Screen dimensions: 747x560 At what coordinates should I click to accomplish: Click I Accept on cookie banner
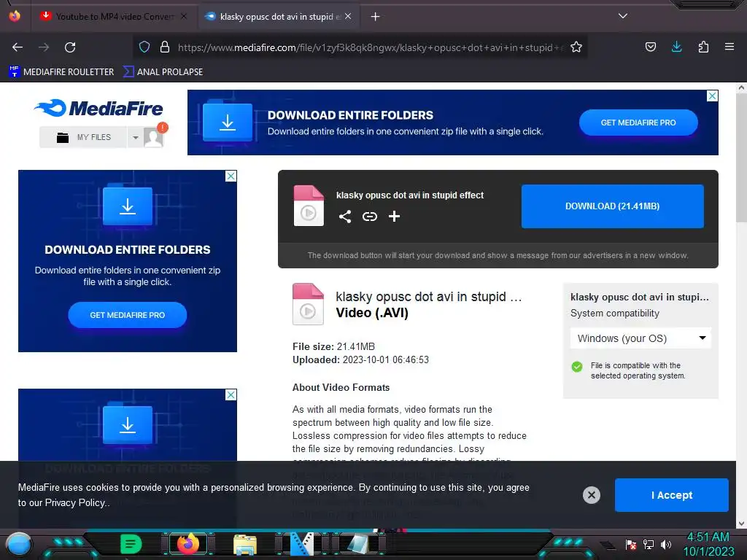[671, 495]
